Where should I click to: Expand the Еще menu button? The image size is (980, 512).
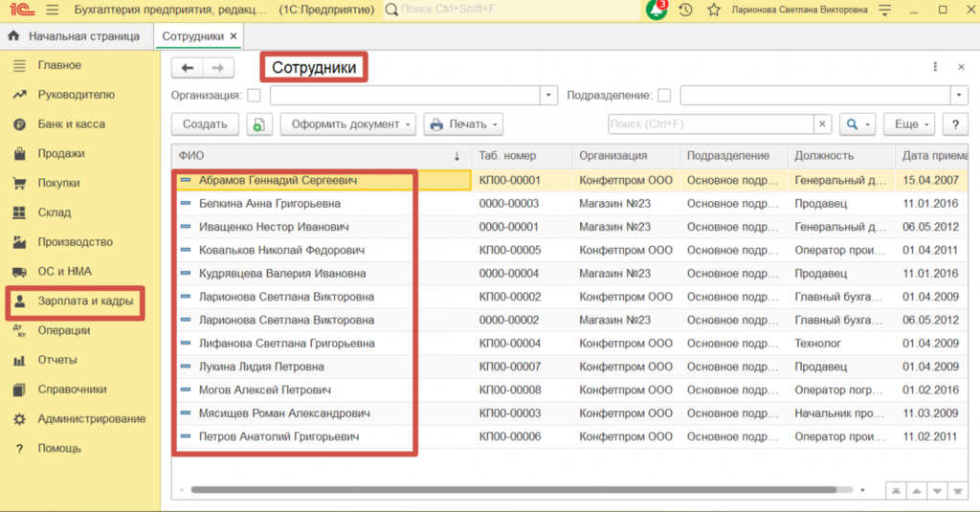909,124
